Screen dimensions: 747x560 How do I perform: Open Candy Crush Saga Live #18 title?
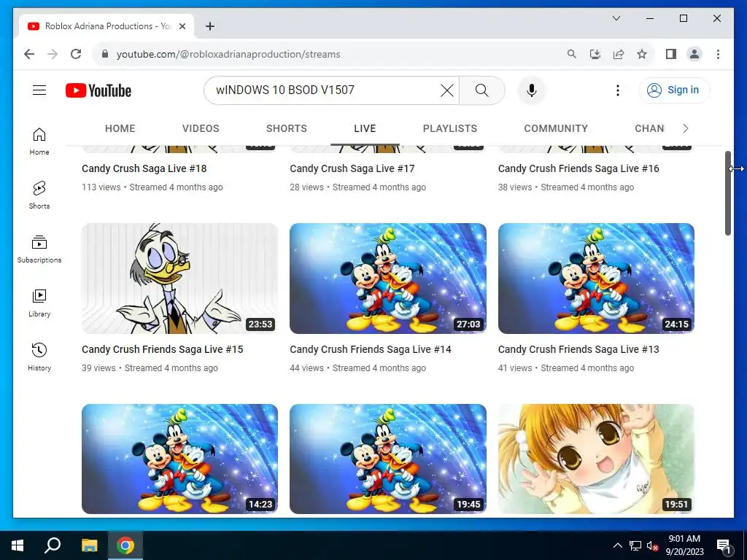pos(144,168)
